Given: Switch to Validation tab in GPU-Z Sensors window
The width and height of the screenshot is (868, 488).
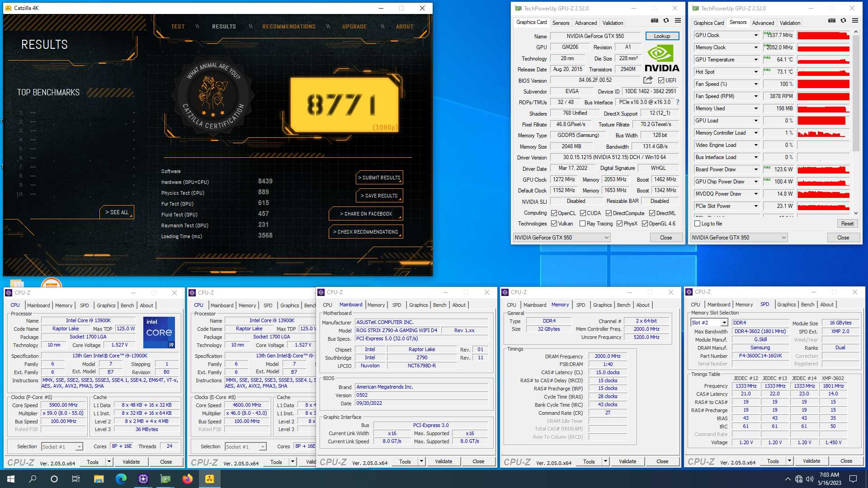Looking at the screenshot, I should (790, 23).
